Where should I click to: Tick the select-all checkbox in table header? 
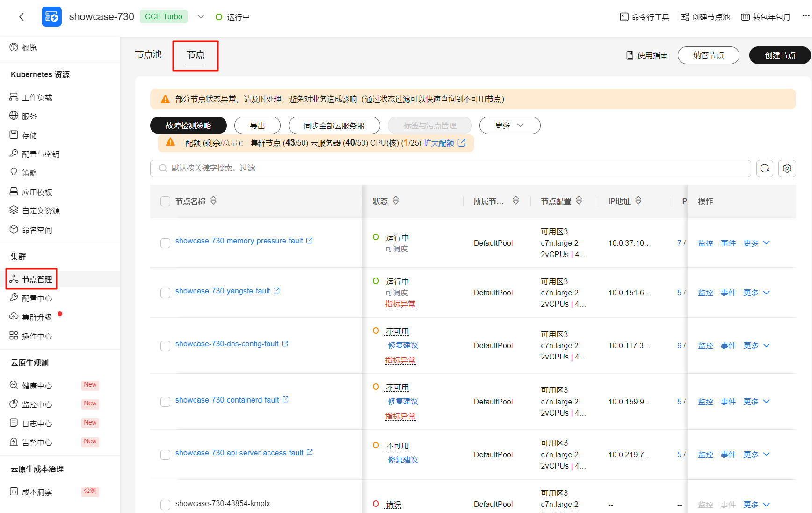(165, 201)
